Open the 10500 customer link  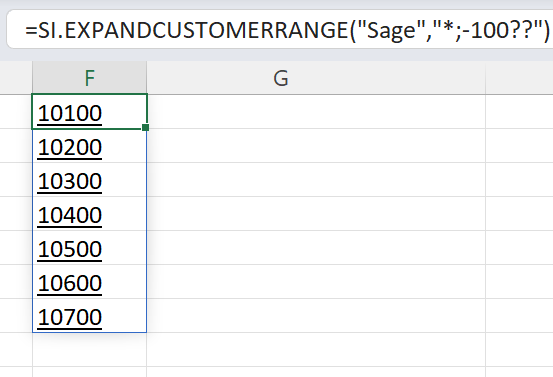(x=70, y=249)
